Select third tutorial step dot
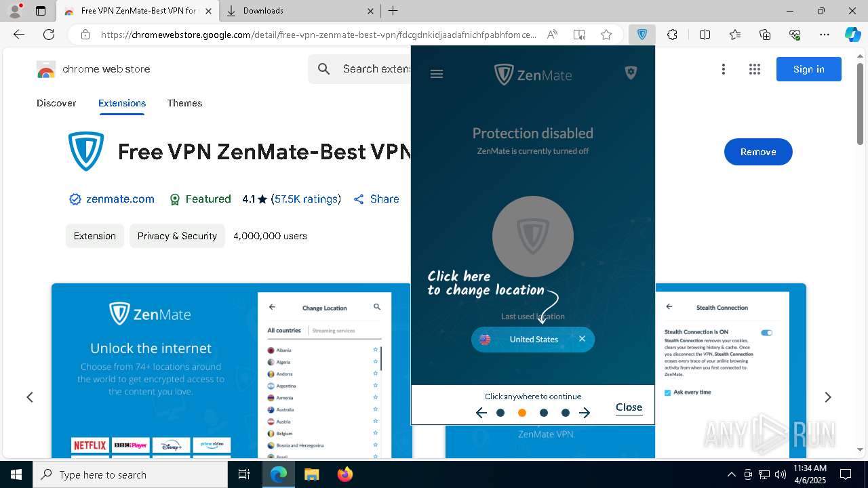 tap(544, 413)
